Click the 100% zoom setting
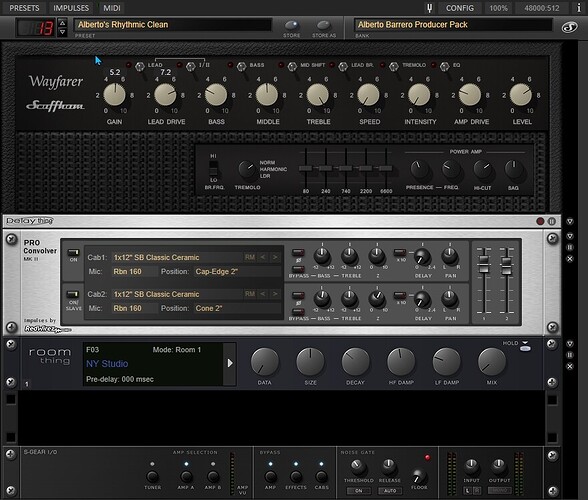Image resolution: width=588 pixels, height=500 pixels. (498, 8)
